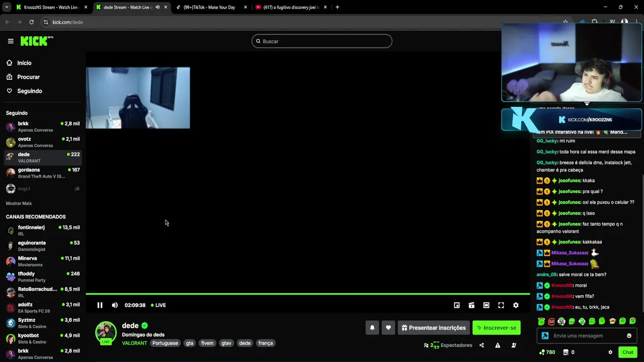Click dede's channel avatar with LIVE badge

pyautogui.click(x=106, y=333)
